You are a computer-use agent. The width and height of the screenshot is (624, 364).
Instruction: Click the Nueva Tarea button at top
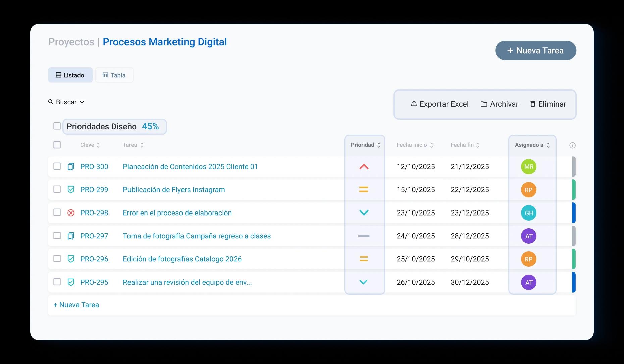(535, 51)
